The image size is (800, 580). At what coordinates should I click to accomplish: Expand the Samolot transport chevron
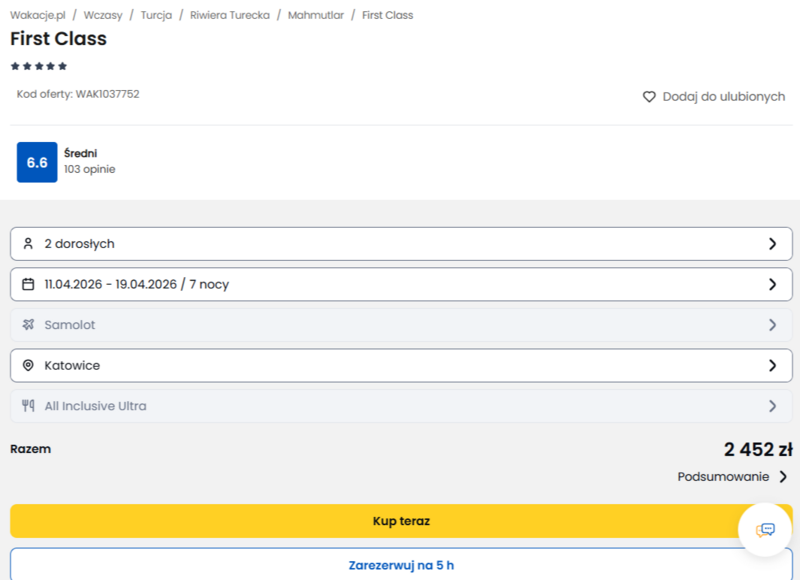click(772, 325)
